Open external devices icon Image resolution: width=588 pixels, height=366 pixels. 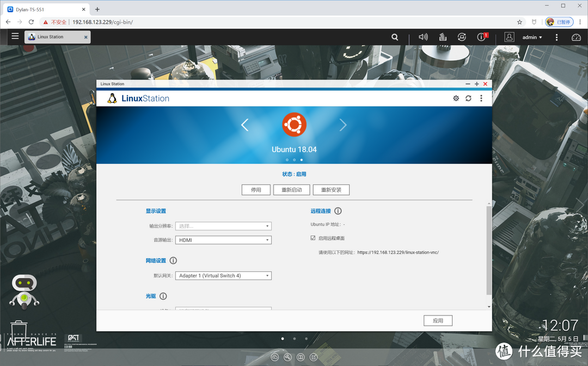coord(462,37)
